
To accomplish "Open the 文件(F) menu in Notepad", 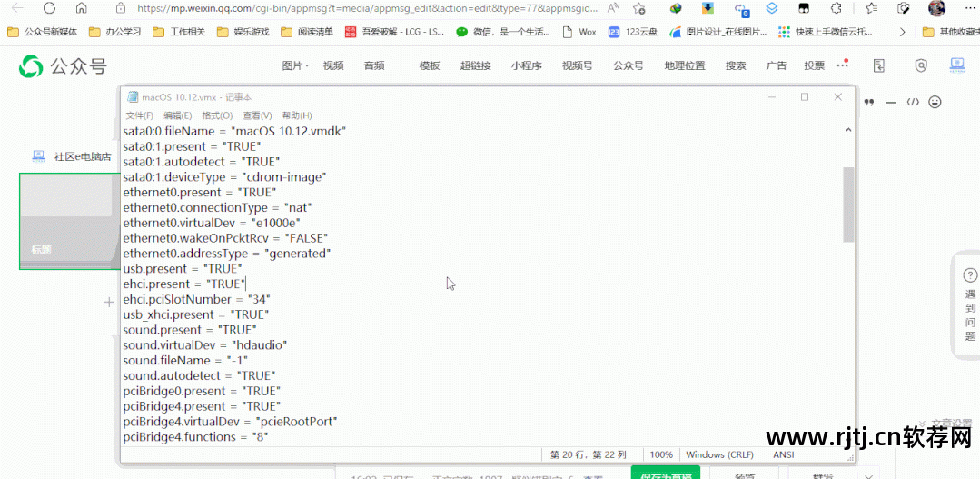I will 139,115.
